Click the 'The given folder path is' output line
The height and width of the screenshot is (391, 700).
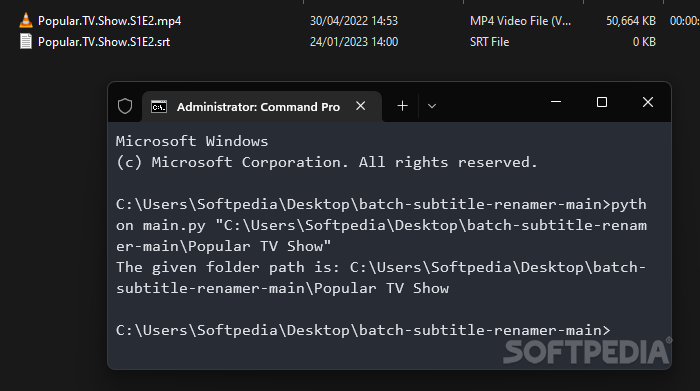coord(381,278)
